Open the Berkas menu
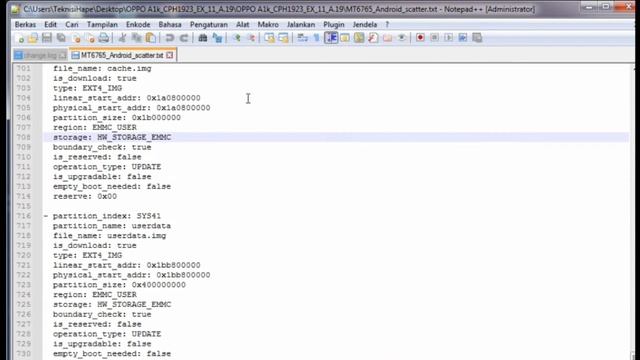Image resolution: width=640 pixels, height=360 pixels. tap(25, 24)
